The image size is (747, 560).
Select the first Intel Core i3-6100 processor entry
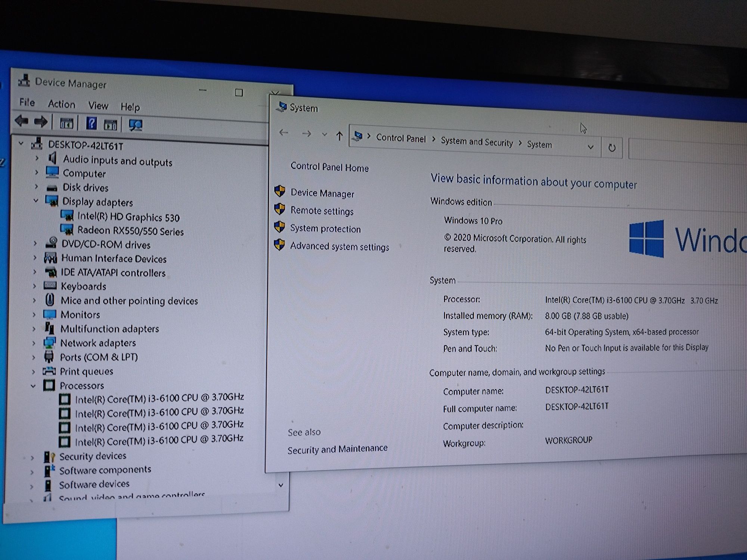pyautogui.click(x=159, y=398)
